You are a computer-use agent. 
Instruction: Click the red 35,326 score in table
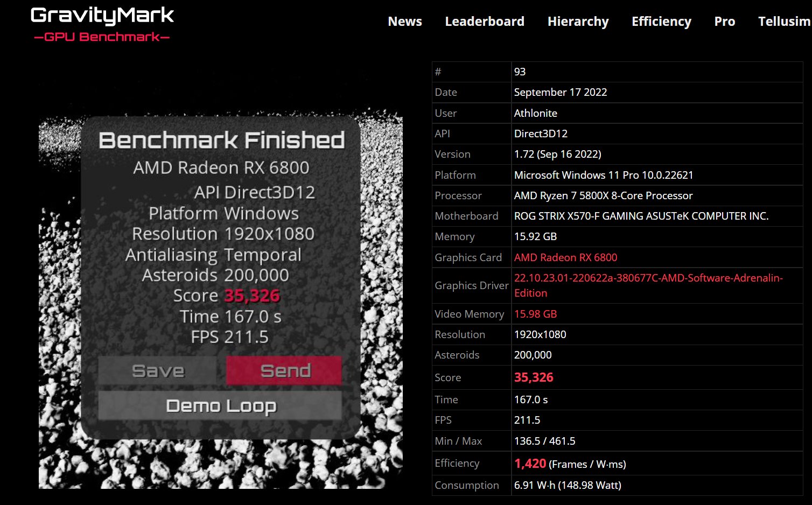534,377
